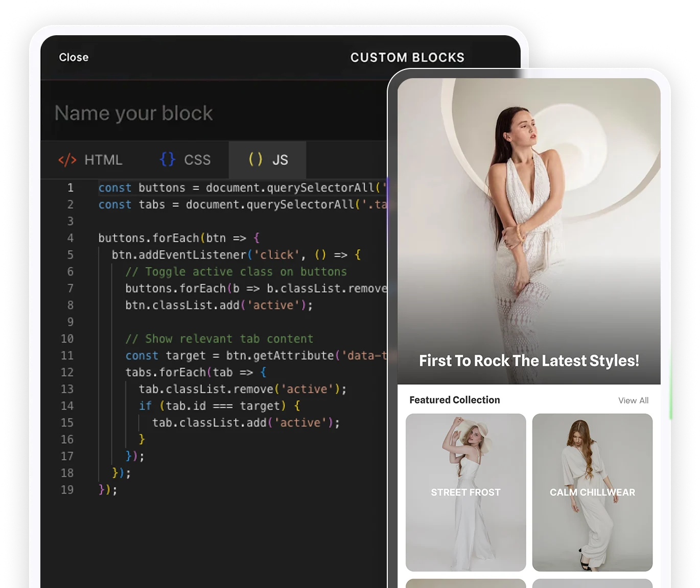This screenshot has height=588, width=700.
Task: Click the 'First To Rock The Latest Styles!' banner
Action: pyautogui.click(x=528, y=361)
